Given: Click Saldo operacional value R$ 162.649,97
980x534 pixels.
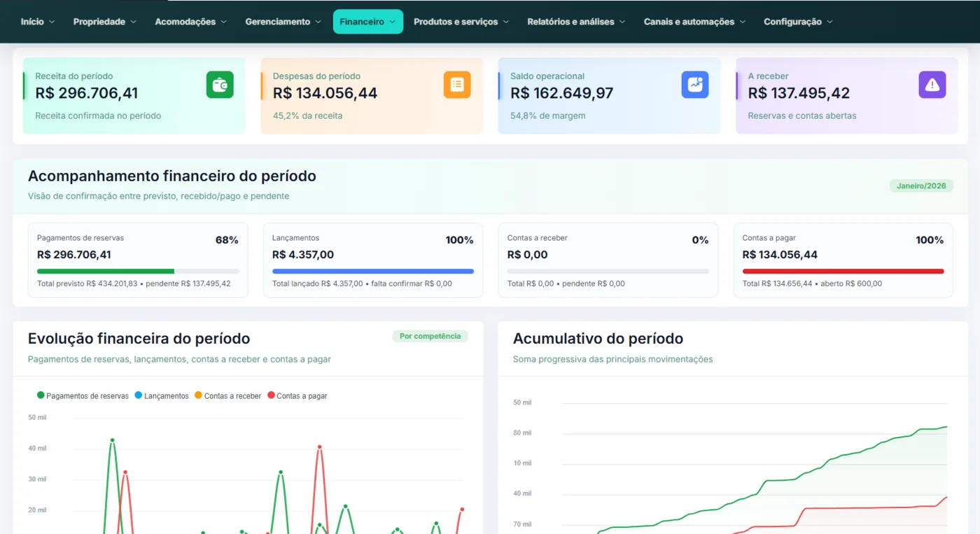Looking at the screenshot, I should point(562,93).
